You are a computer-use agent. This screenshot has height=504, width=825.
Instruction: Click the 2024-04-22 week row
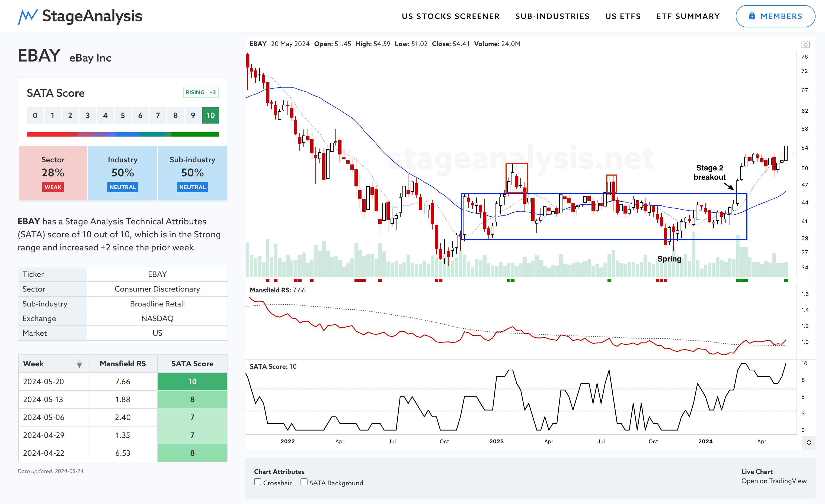(x=123, y=453)
